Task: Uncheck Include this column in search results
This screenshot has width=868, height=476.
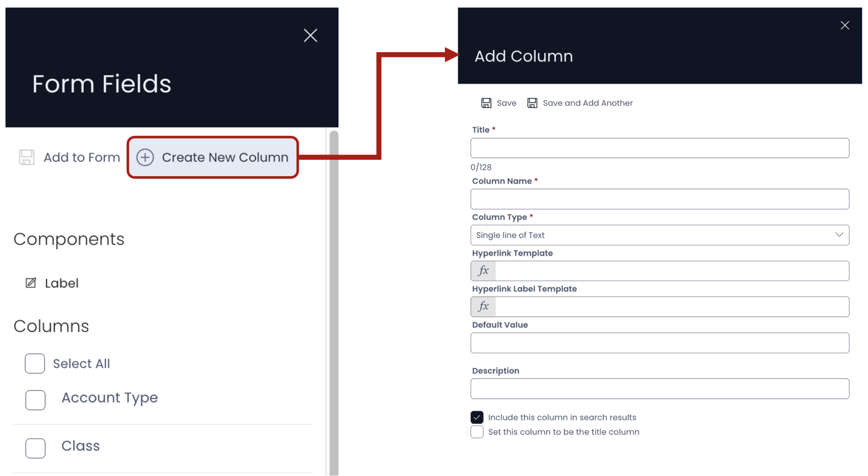Action: [476, 417]
